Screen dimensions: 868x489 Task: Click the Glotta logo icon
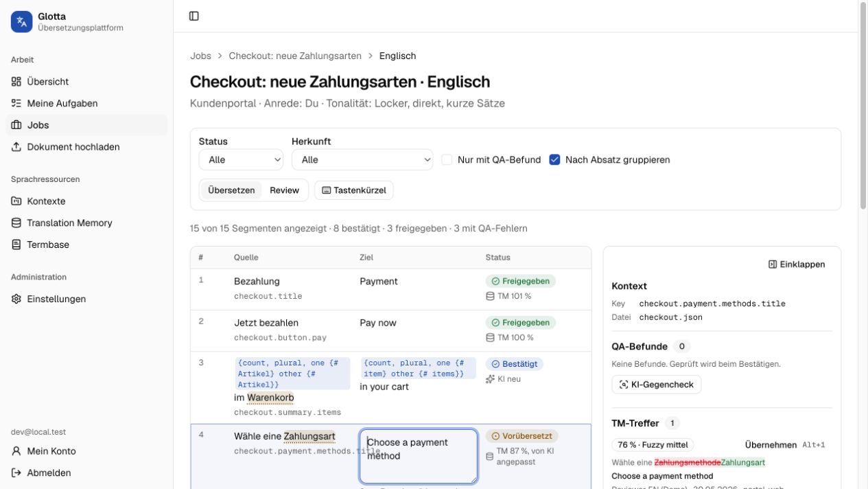[21, 22]
